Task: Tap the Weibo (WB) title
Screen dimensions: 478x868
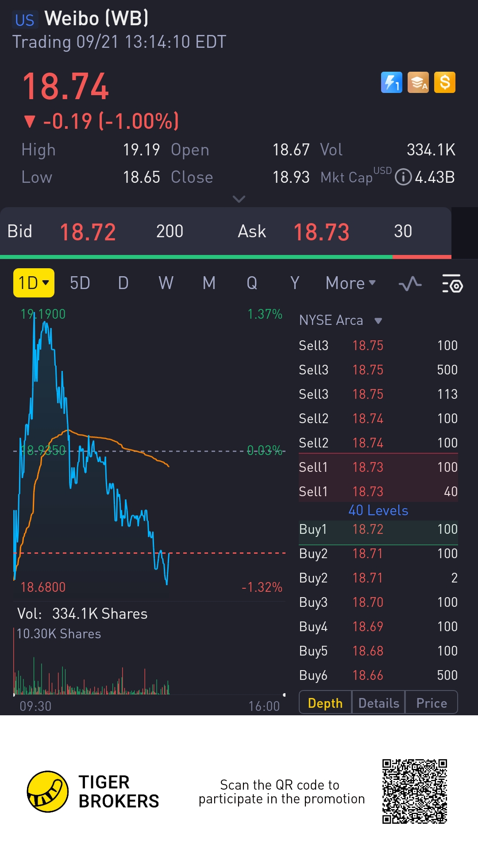Action: click(x=96, y=19)
